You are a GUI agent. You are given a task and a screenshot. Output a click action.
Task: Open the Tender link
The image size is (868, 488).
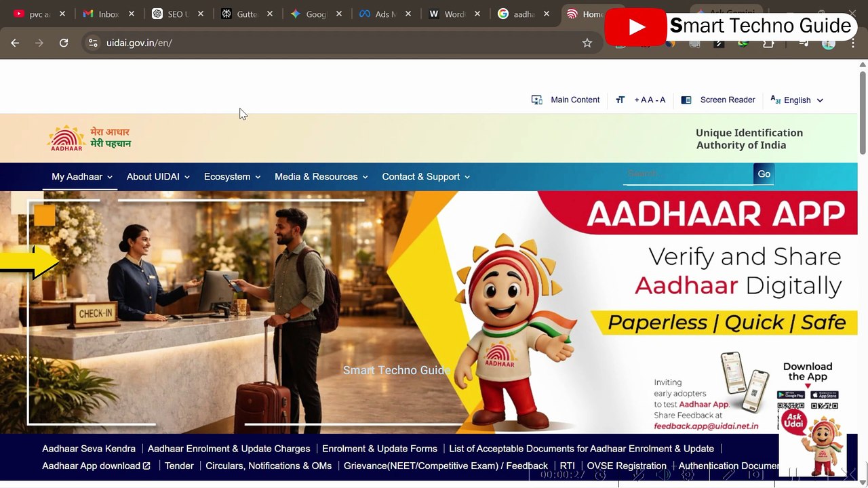point(179,466)
